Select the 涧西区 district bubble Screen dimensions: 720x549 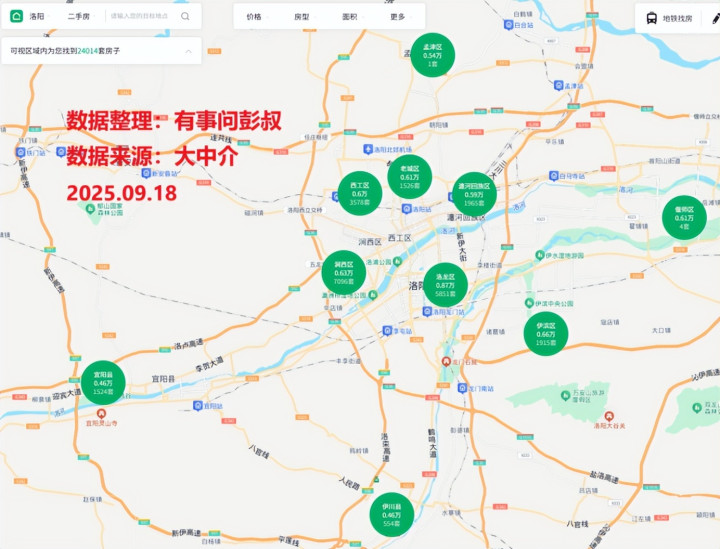[x=344, y=273]
